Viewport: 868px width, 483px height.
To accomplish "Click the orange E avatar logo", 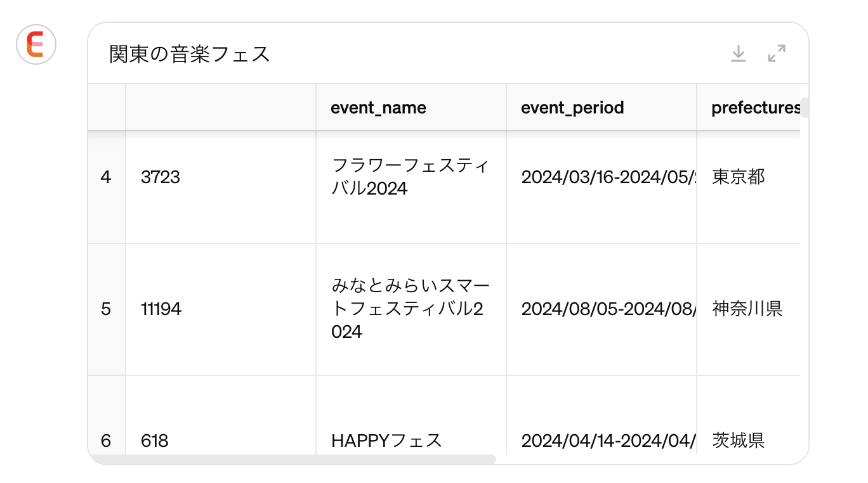I will click(x=36, y=45).
